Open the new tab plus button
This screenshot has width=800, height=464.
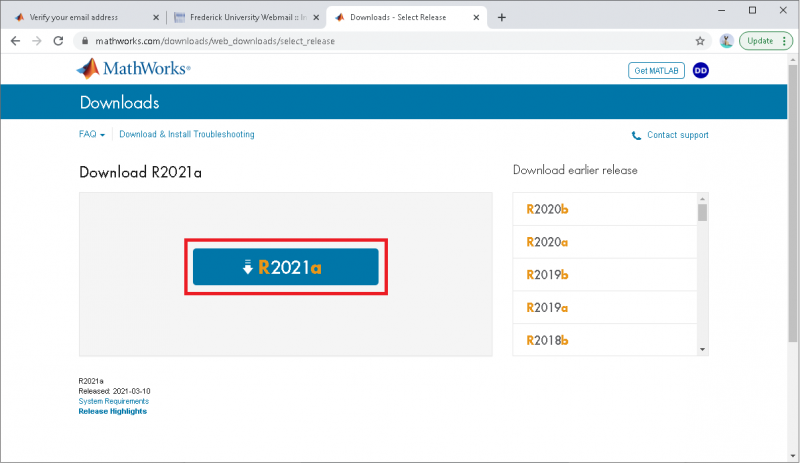point(502,17)
